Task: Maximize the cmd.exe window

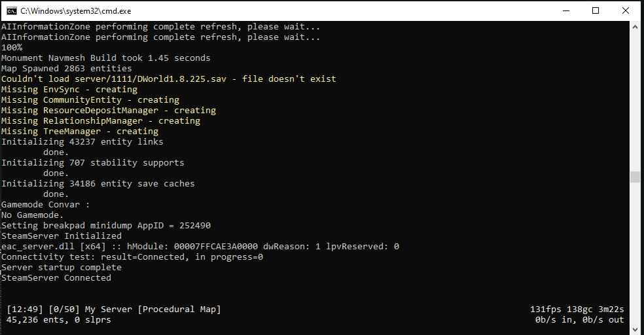Action: [x=596, y=10]
